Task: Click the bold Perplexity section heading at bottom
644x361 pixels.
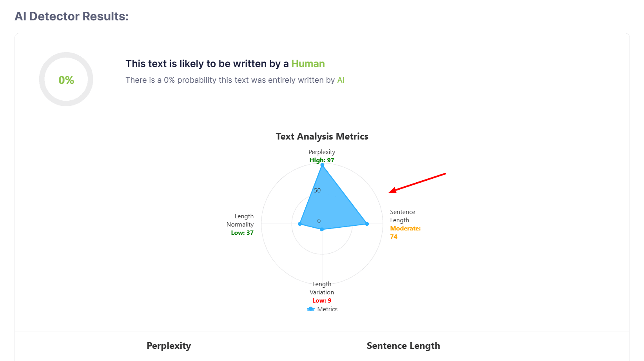Action: pyautogui.click(x=169, y=346)
